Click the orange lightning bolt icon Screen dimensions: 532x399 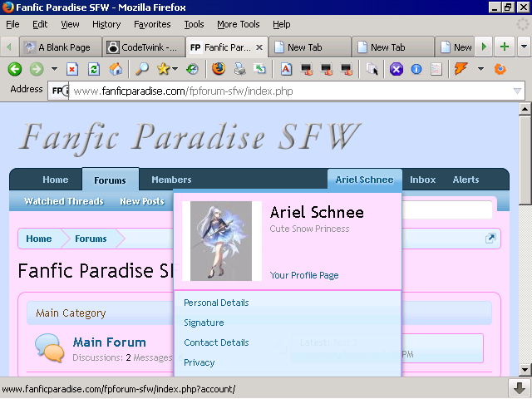pyautogui.click(x=461, y=69)
